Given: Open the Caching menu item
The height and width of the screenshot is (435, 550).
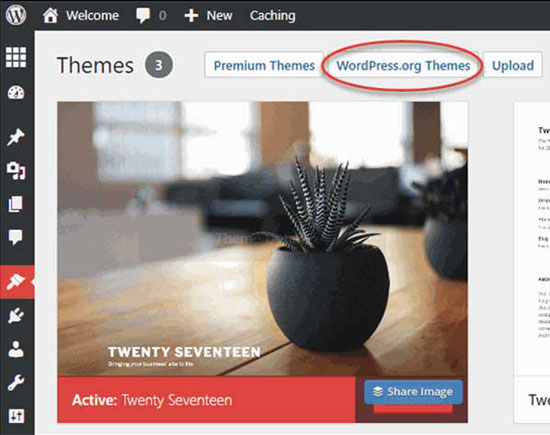Looking at the screenshot, I should click(x=273, y=15).
